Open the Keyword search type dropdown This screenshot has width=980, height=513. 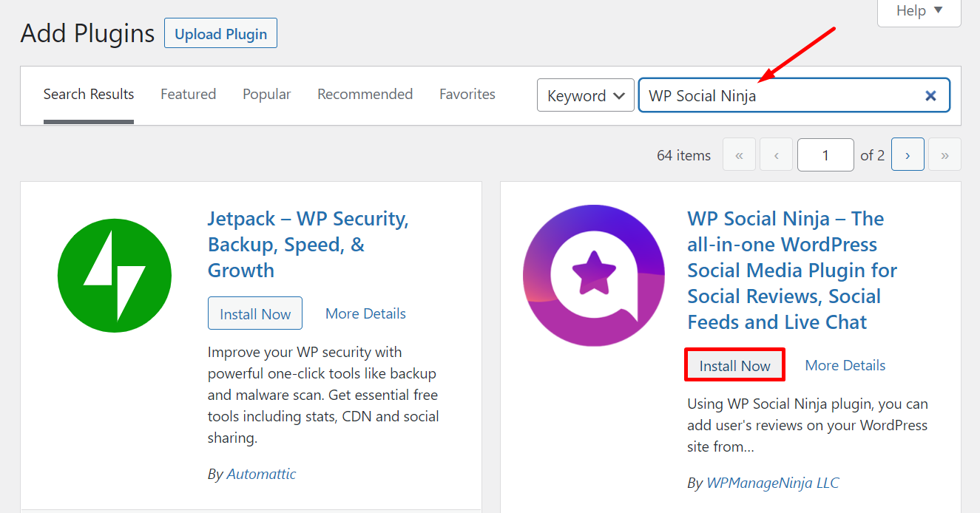pos(586,95)
